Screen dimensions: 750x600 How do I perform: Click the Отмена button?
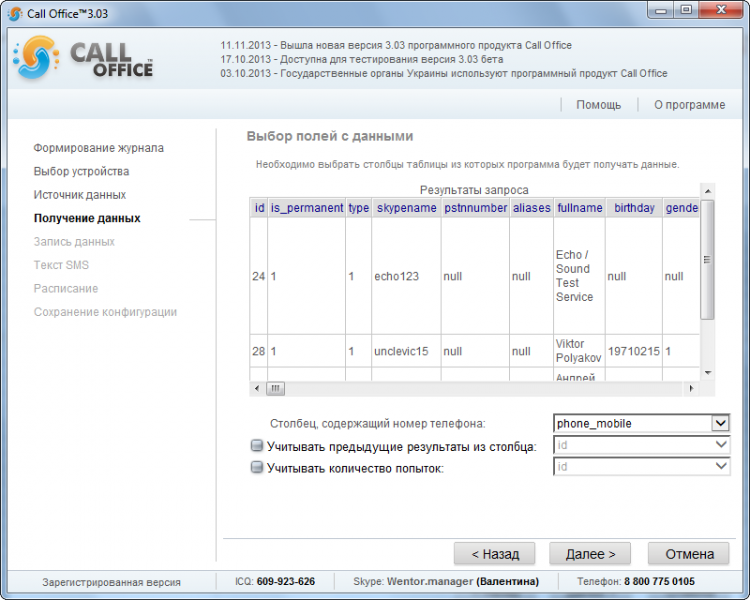[689, 554]
